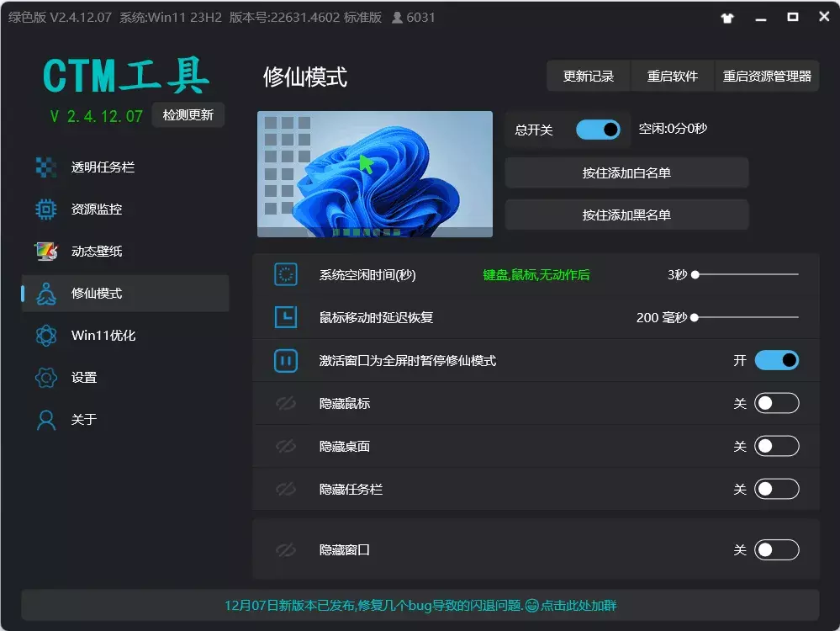Image resolution: width=840 pixels, height=631 pixels.
Task: Open the 关于 page
Action: click(125, 420)
